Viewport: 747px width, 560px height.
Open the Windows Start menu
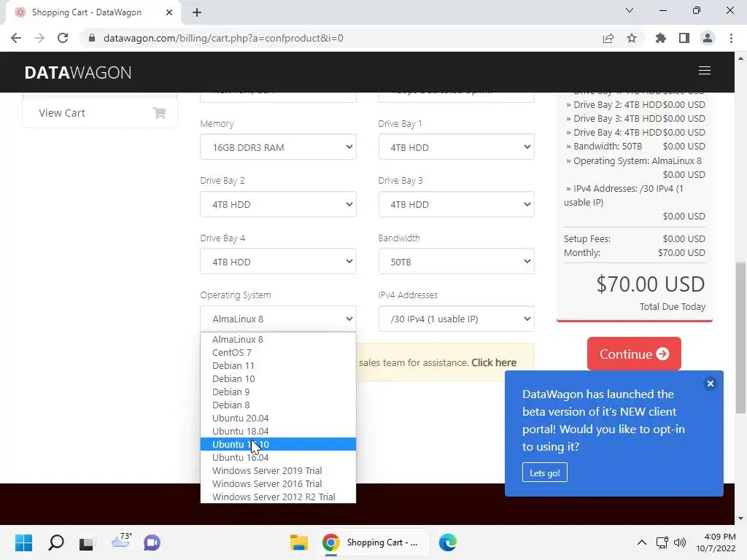tap(23, 542)
